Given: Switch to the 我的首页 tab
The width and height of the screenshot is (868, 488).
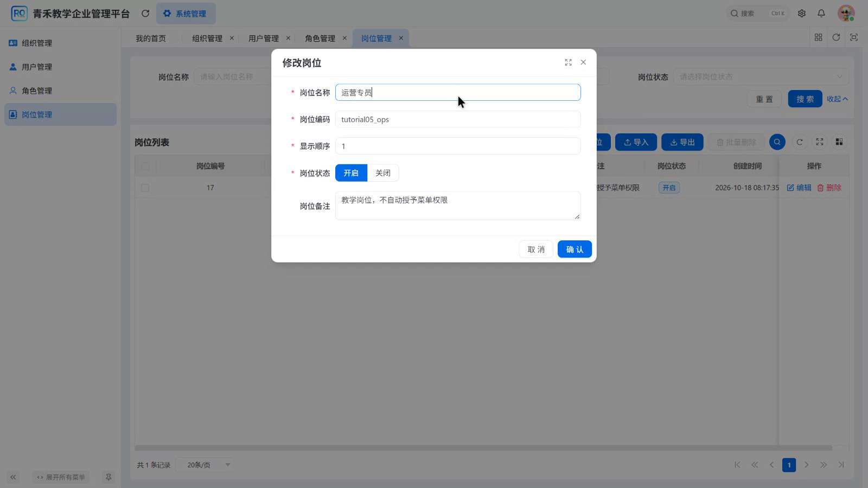Looking at the screenshot, I should pyautogui.click(x=151, y=38).
